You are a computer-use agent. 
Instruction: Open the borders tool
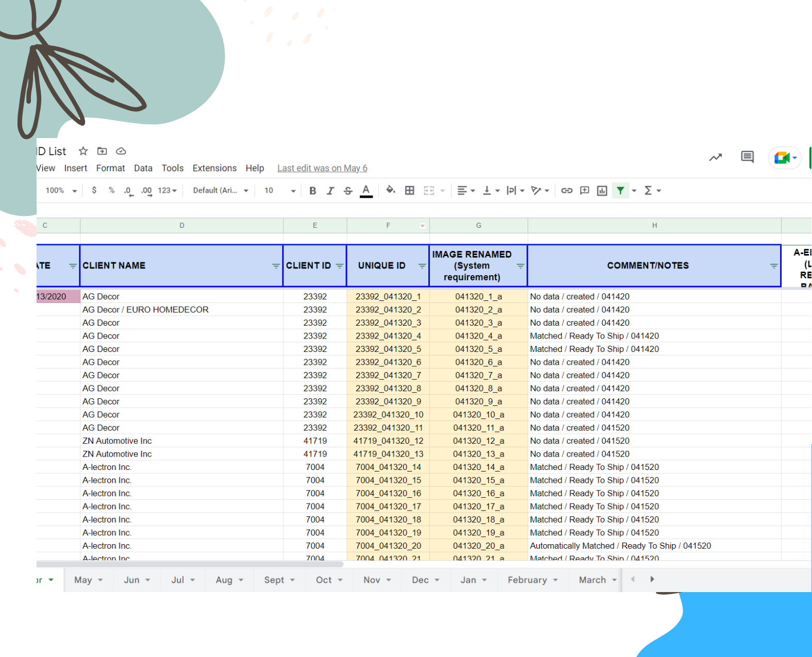pyautogui.click(x=409, y=191)
